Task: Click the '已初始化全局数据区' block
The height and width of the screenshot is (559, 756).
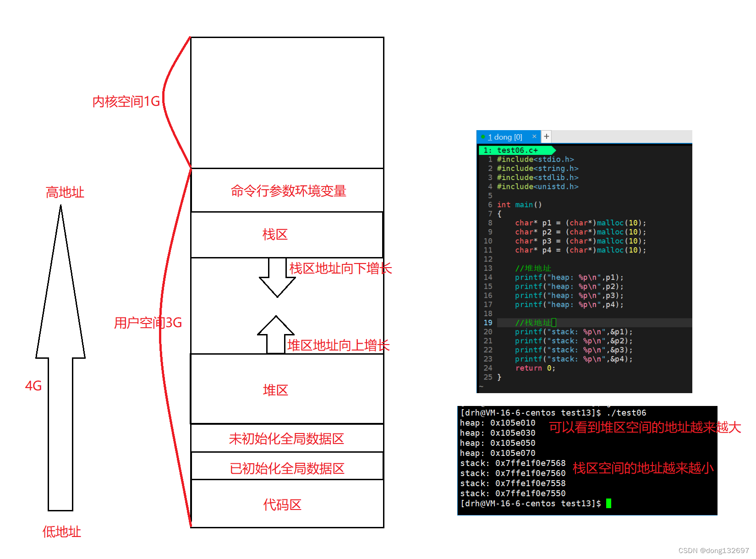Action: pyautogui.click(x=287, y=466)
